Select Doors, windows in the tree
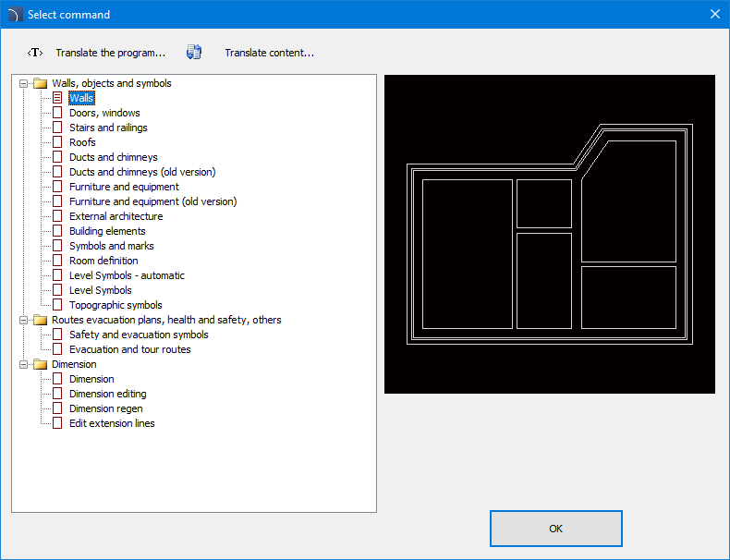730x560 pixels. pyautogui.click(x=104, y=113)
